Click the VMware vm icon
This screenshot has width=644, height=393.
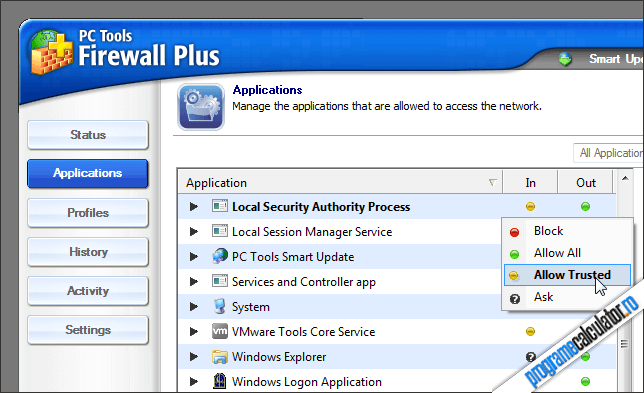[220, 331]
